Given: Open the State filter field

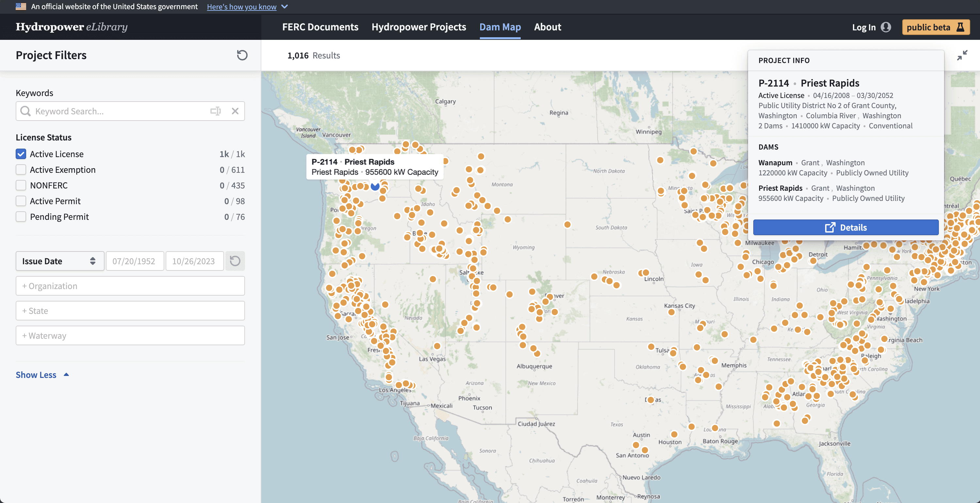Looking at the screenshot, I should click(x=130, y=311).
